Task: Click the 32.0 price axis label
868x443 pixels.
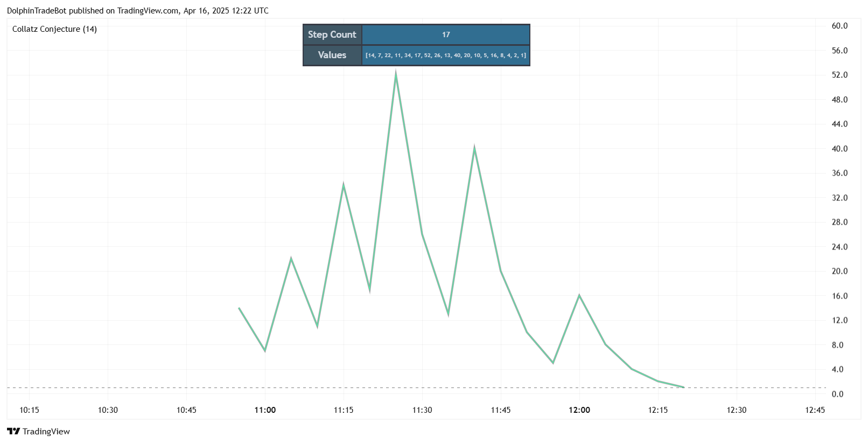Action: click(x=839, y=198)
